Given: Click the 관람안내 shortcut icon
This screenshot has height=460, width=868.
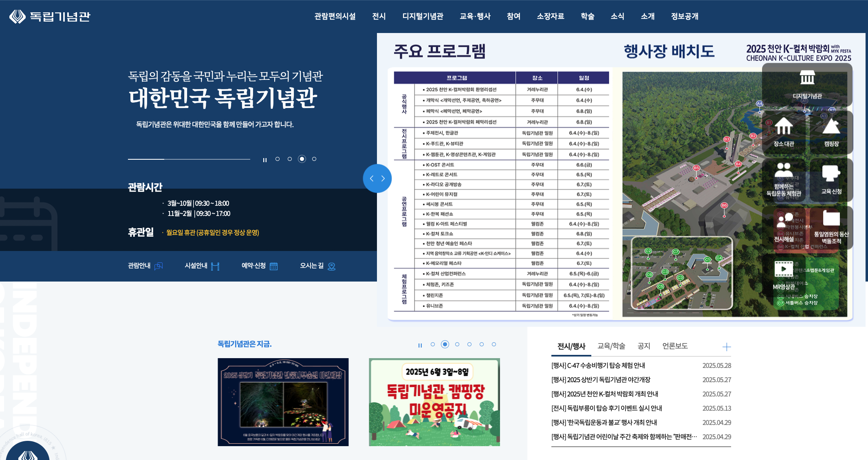Looking at the screenshot, I should pyautogui.click(x=159, y=266).
